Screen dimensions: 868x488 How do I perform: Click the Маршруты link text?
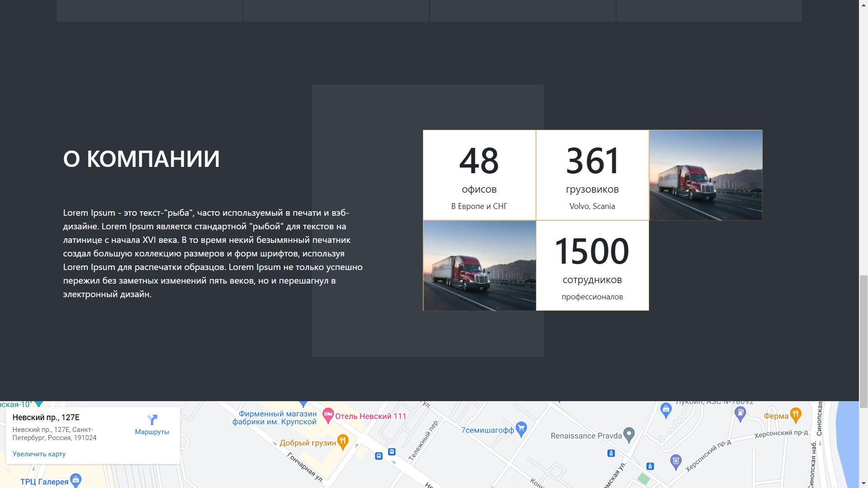(x=152, y=432)
